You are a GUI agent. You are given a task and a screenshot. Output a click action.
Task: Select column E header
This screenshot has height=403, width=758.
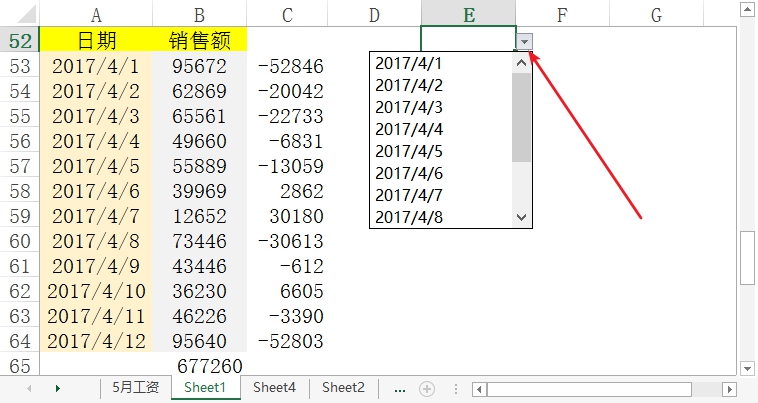[x=468, y=14]
